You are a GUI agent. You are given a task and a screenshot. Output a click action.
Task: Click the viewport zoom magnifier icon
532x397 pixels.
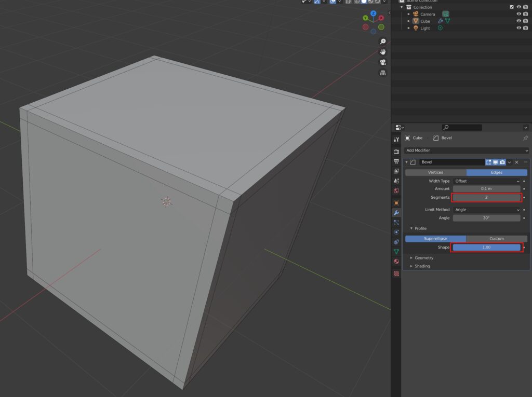382,41
